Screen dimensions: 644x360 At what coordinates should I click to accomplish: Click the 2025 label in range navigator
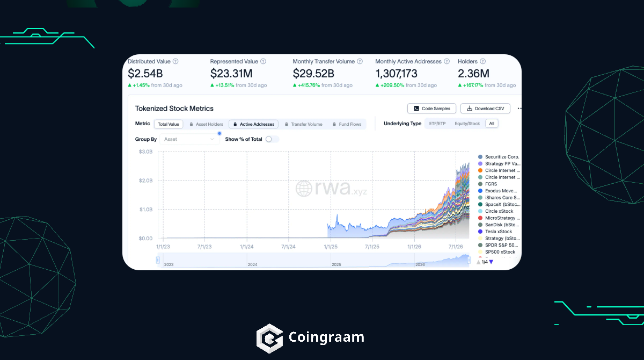[336, 265]
